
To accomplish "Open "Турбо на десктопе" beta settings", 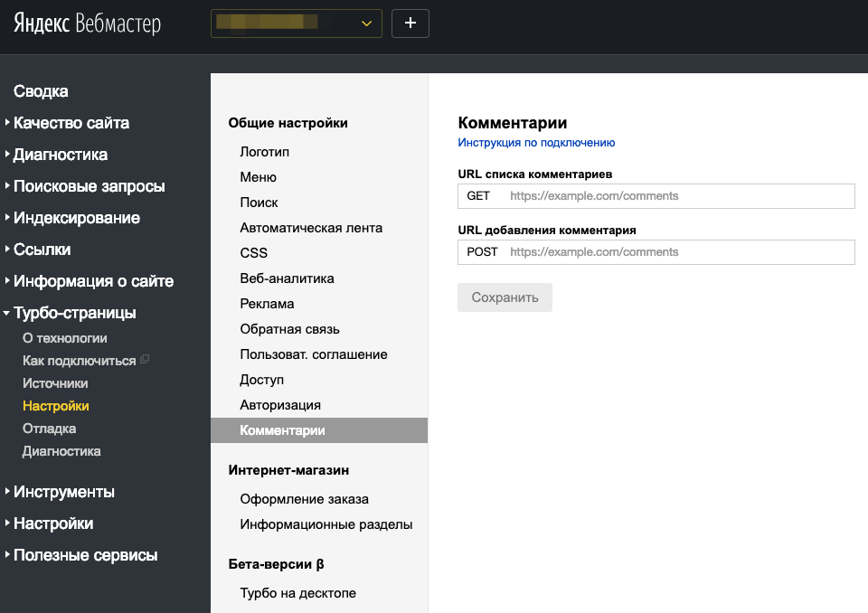I will click(297, 592).
